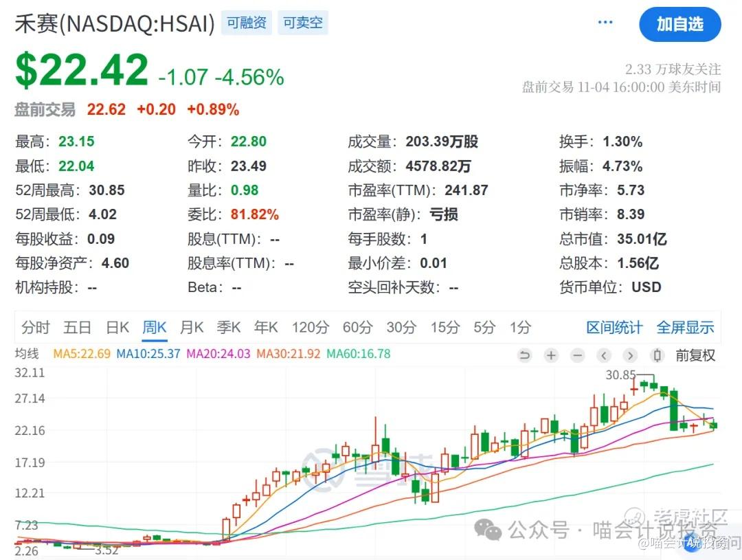Click the 2.33 万球友关注 followers text
The height and width of the screenshot is (560, 742).
[673, 69]
